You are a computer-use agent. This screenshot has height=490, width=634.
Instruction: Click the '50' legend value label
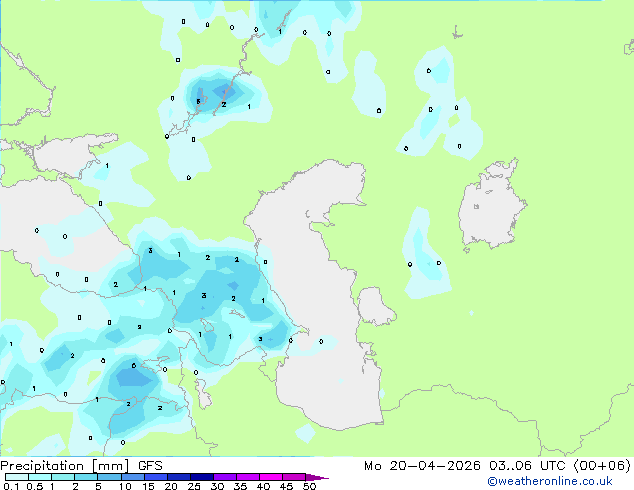(x=309, y=486)
